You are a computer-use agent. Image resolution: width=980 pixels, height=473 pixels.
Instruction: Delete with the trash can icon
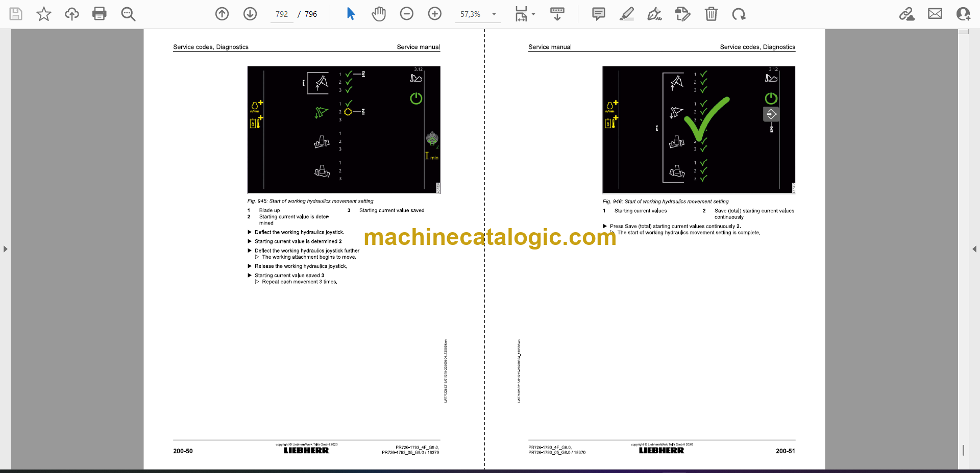point(711,14)
